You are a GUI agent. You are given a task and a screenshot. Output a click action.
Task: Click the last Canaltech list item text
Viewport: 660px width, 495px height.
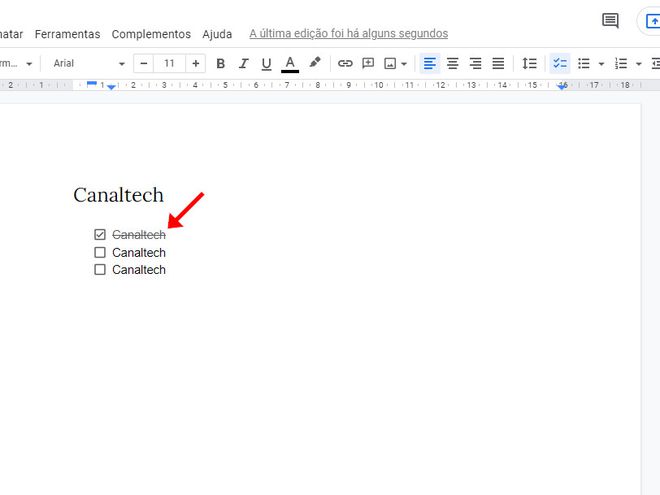(139, 270)
